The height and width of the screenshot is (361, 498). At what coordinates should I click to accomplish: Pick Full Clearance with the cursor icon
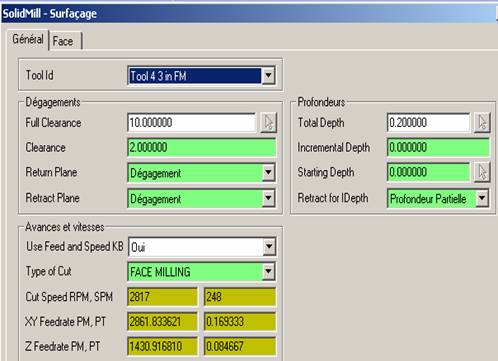[268, 122]
